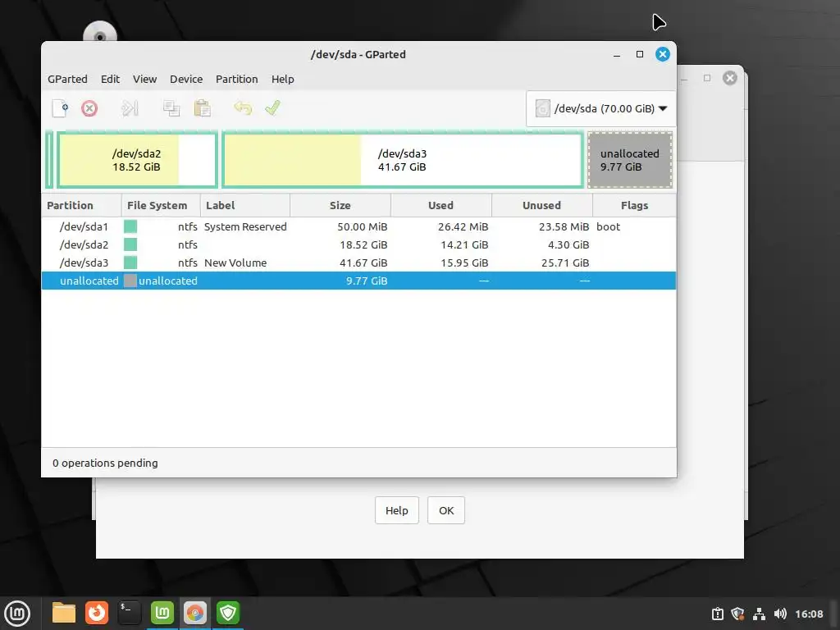The width and height of the screenshot is (840, 630).
Task: Click the Flags column header
Action: [635, 206]
